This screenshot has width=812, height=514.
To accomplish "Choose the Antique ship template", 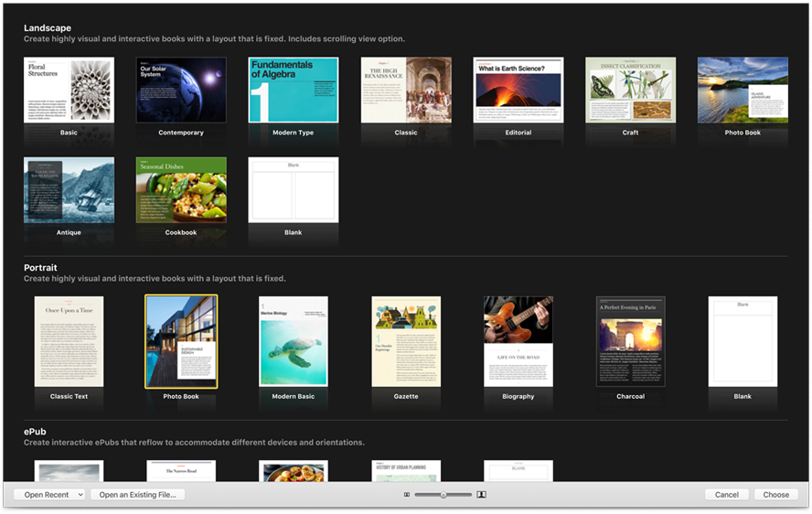I will [x=69, y=190].
